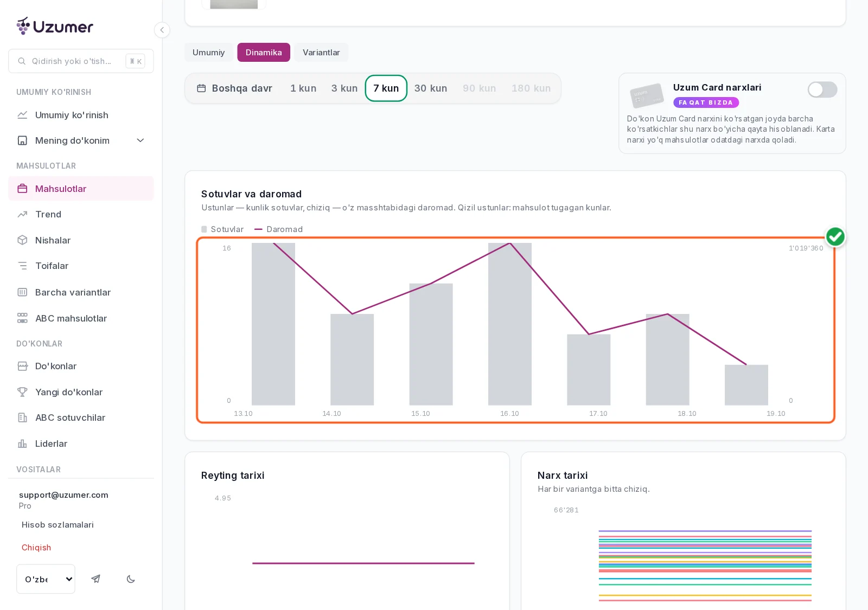Image resolution: width=868 pixels, height=610 pixels.
Task: Click the Chiqish logout link
Action: [x=36, y=548]
